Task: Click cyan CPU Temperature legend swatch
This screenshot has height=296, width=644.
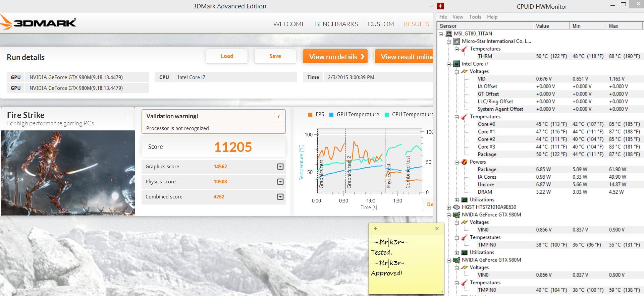Action: click(387, 115)
